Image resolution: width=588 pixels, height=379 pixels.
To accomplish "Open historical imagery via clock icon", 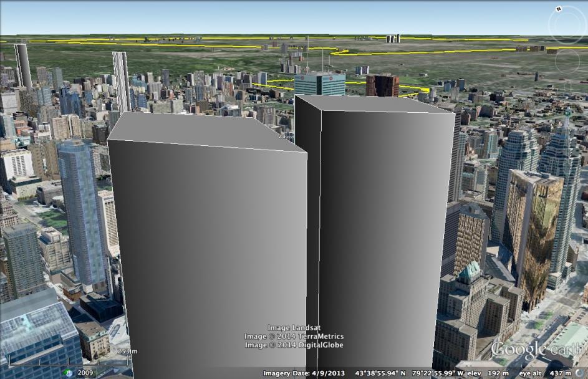I will pyautogui.click(x=69, y=373).
